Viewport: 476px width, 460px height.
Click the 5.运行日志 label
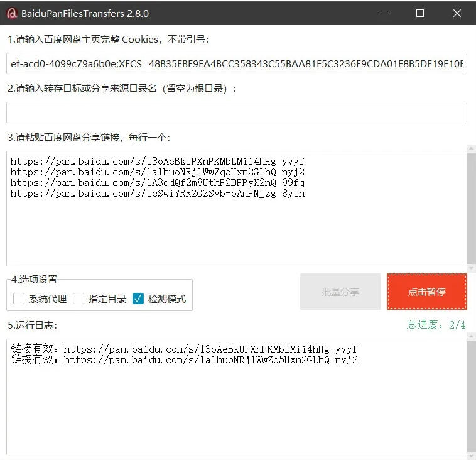pyautogui.click(x=33, y=326)
